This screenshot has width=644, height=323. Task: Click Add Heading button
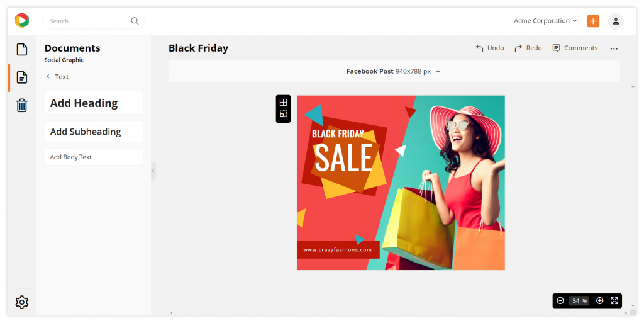coord(93,103)
